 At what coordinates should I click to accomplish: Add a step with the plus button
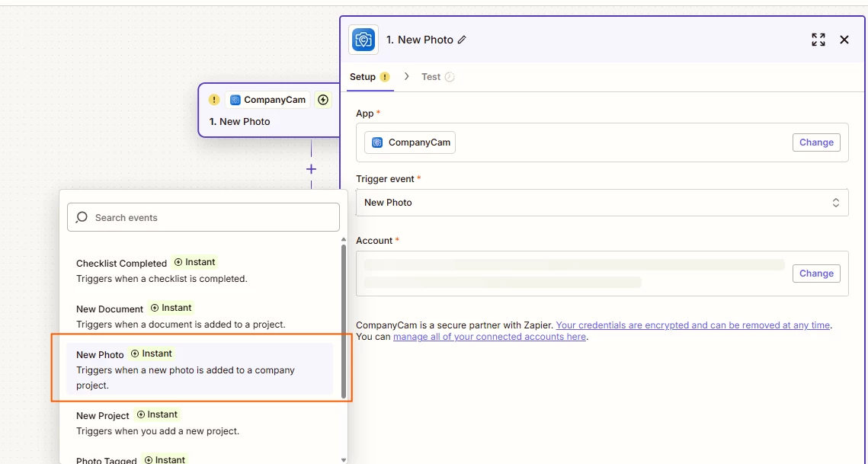(x=311, y=169)
